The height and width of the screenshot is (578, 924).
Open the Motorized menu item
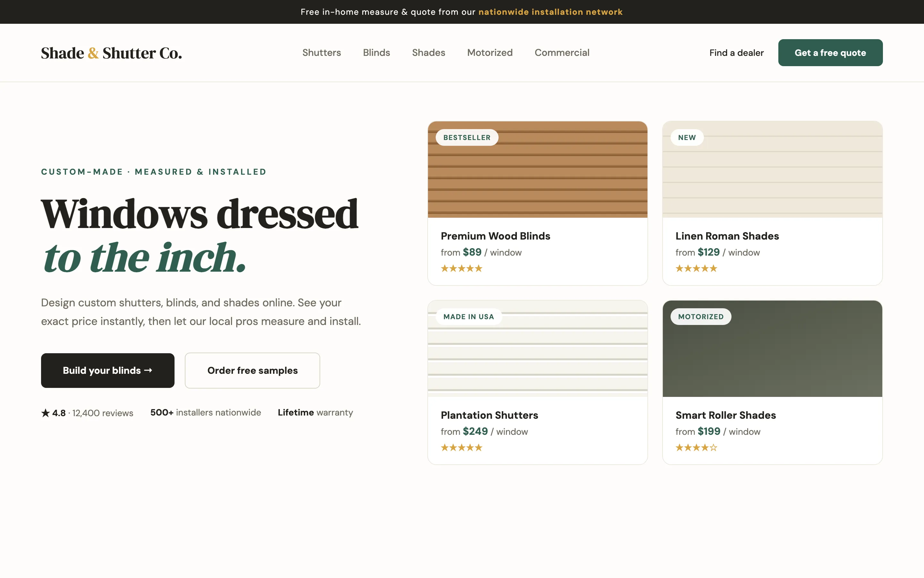click(490, 53)
